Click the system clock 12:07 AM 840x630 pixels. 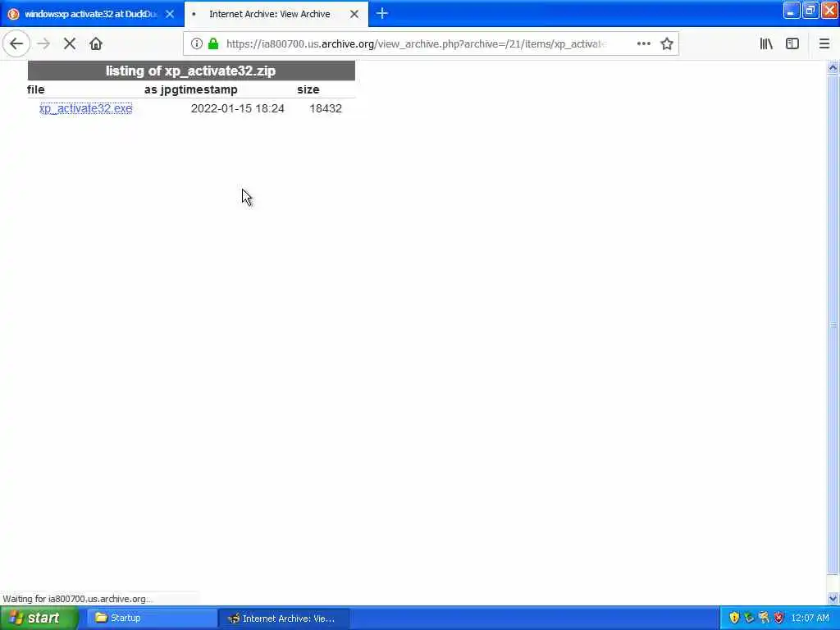(x=810, y=618)
